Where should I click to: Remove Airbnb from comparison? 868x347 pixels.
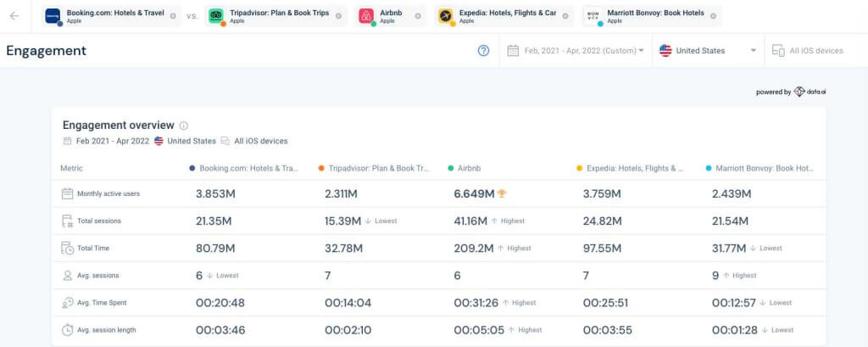[x=417, y=16]
